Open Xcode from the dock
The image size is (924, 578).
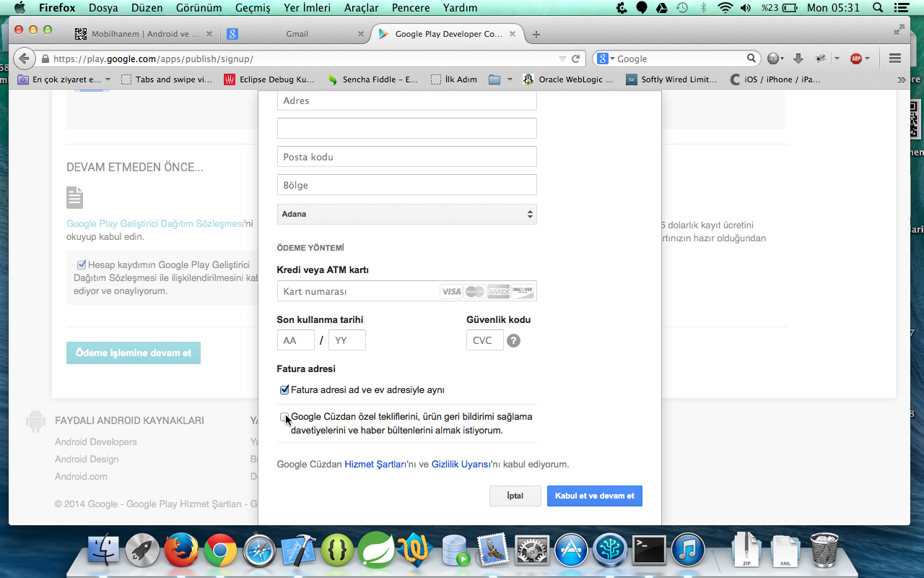298,551
